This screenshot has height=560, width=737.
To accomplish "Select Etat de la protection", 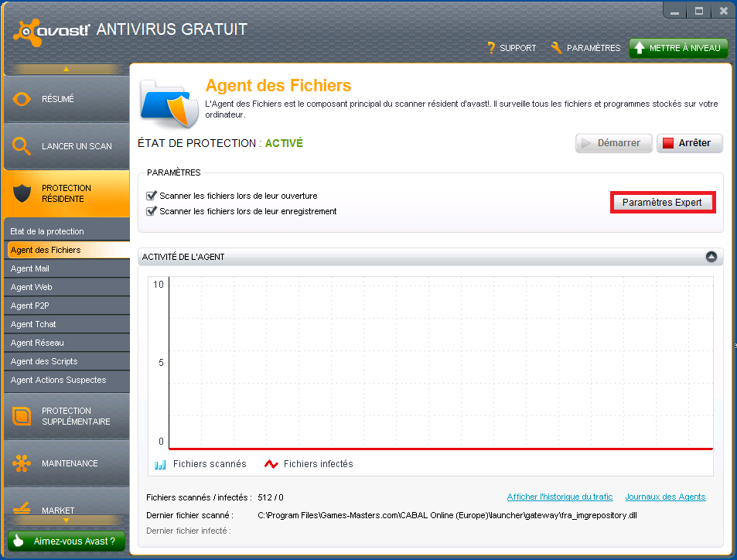I will pos(67,231).
